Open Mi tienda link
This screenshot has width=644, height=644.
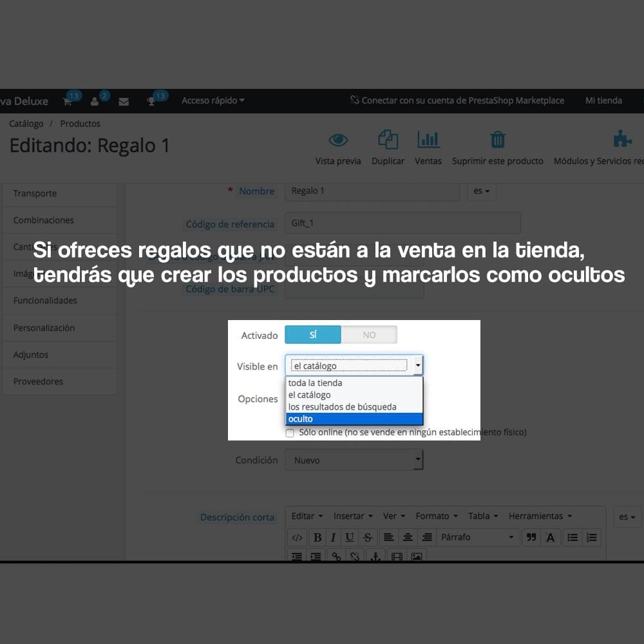pos(603,100)
